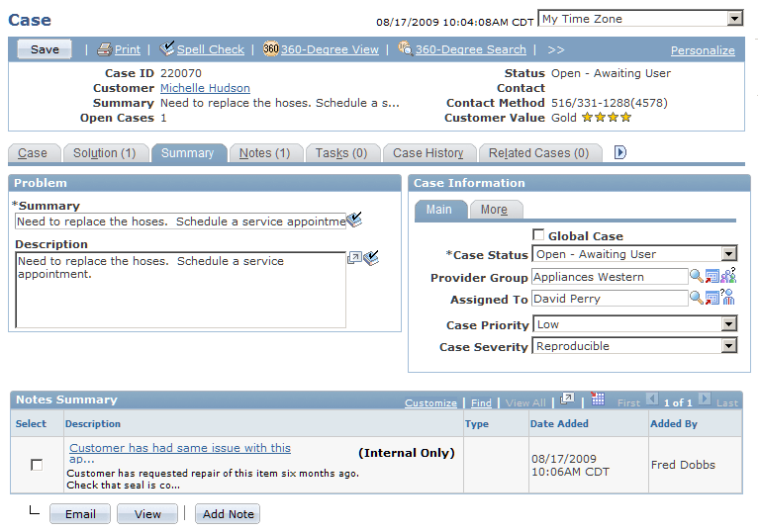Open the Case Severity dropdown
Image resolution: width=760 pixels, height=532 pixels.
click(728, 345)
